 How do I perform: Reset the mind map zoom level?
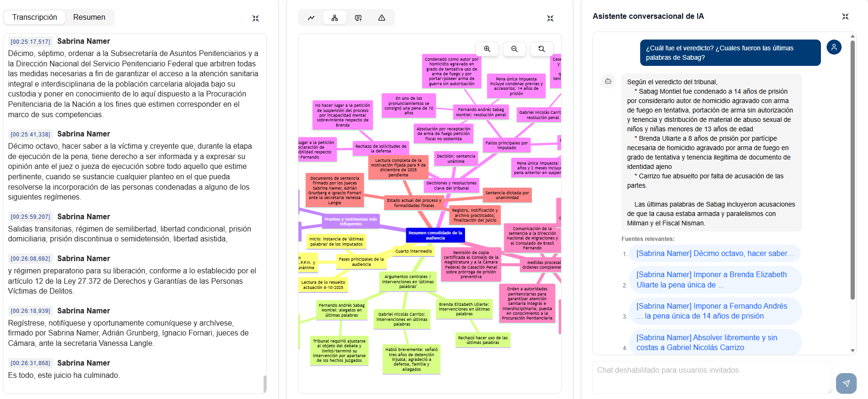pyautogui.click(x=542, y=49)
